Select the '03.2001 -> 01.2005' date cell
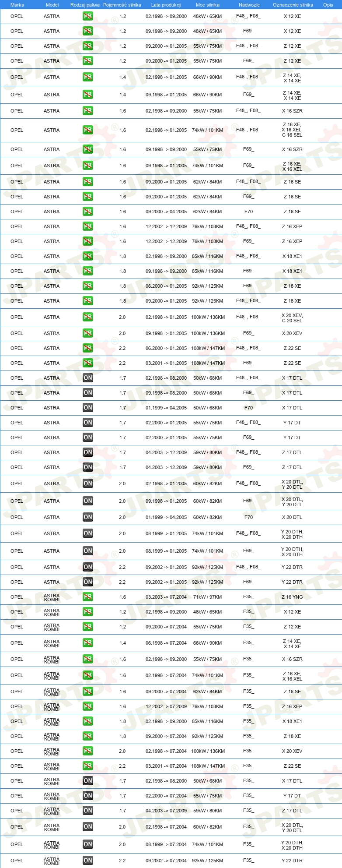Viewport: 342px width, 868px height. pos(166,363)
